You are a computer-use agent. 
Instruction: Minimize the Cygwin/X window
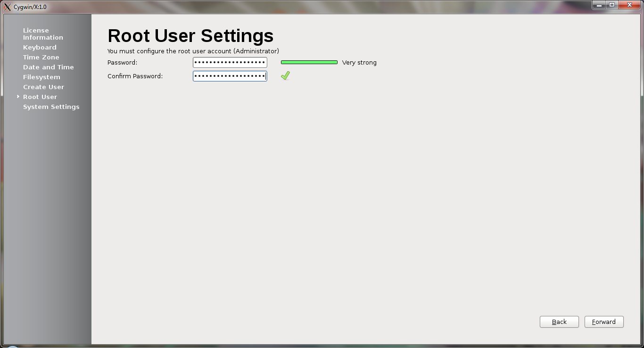tap(599, 5)
